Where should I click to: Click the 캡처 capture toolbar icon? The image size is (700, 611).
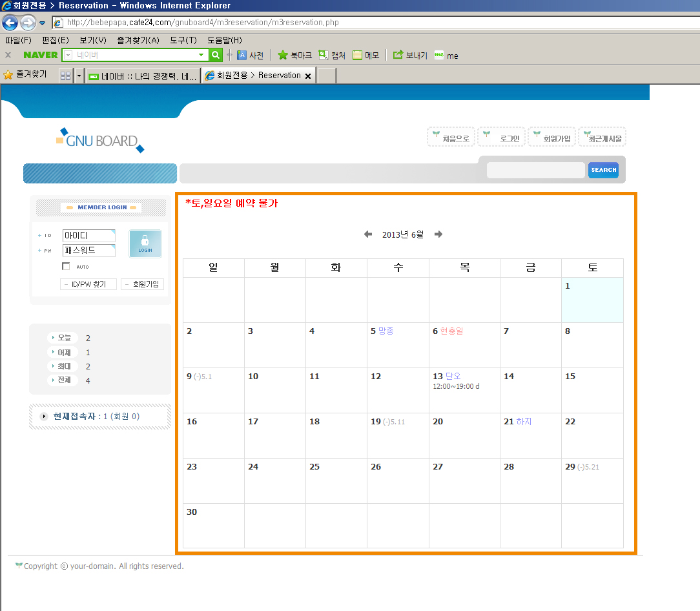332,55
